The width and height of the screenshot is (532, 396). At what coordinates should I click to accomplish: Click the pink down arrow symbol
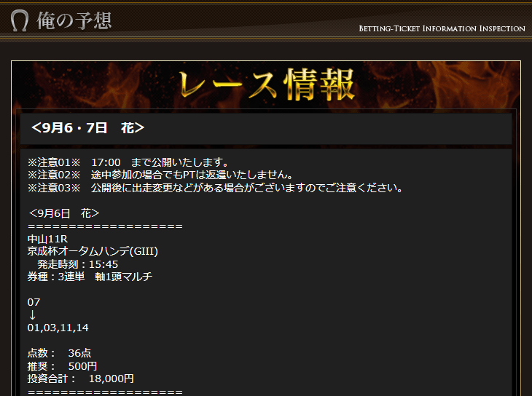[32, 315]
